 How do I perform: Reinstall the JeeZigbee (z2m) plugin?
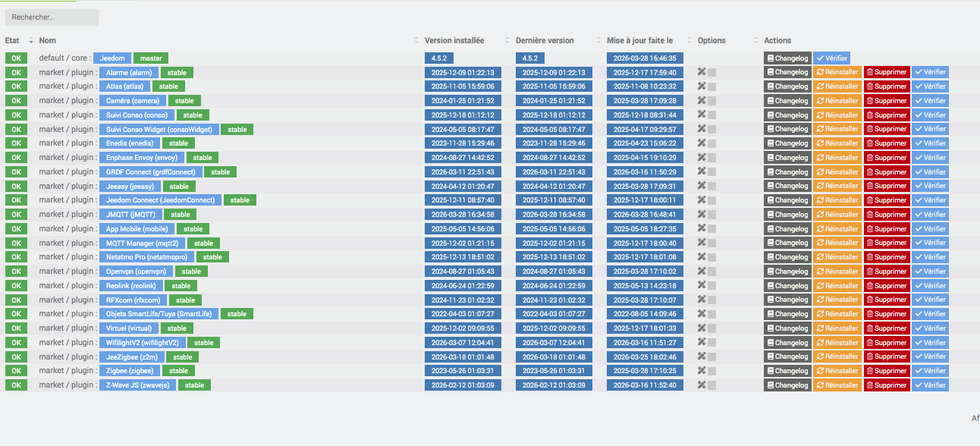[x=837, y=356]
